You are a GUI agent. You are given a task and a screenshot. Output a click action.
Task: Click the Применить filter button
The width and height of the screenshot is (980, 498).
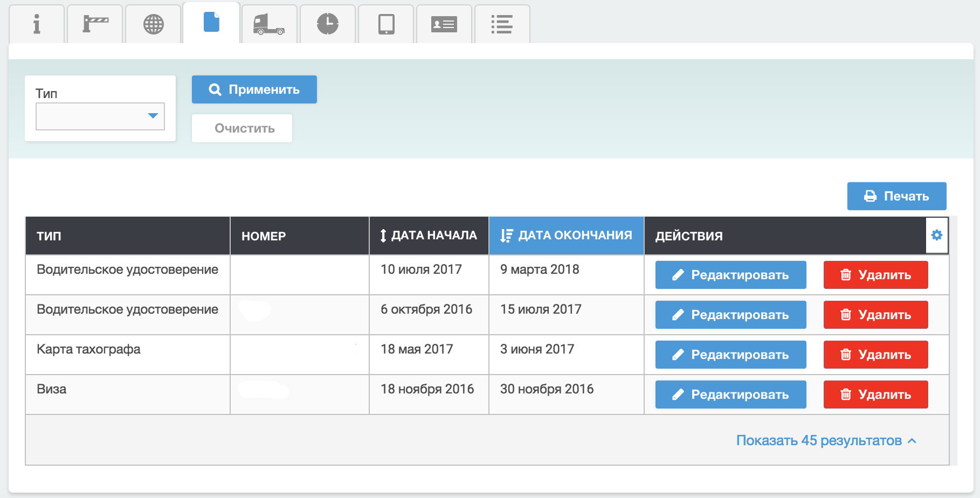point(254,89)
